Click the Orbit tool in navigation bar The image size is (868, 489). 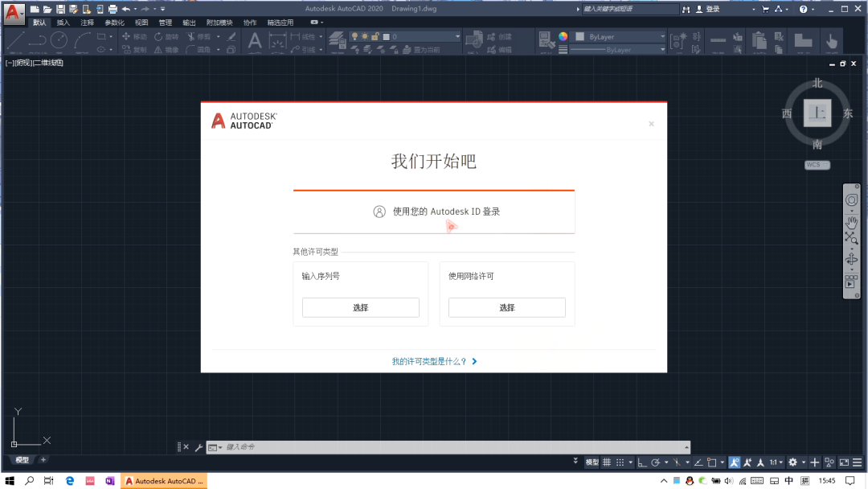pos(851,259)
